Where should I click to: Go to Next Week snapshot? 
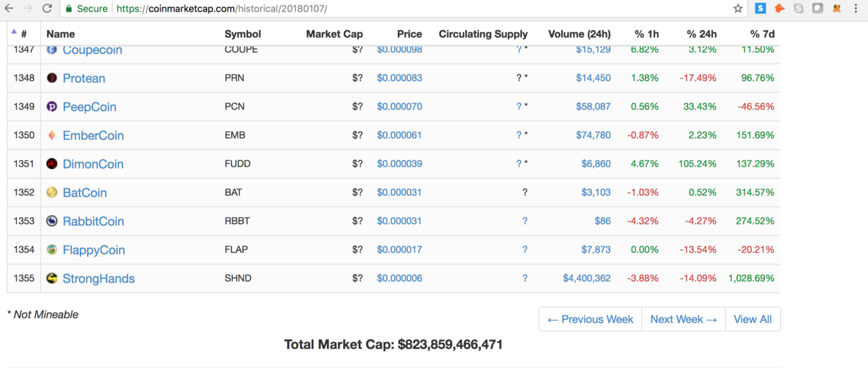point(684,319)
